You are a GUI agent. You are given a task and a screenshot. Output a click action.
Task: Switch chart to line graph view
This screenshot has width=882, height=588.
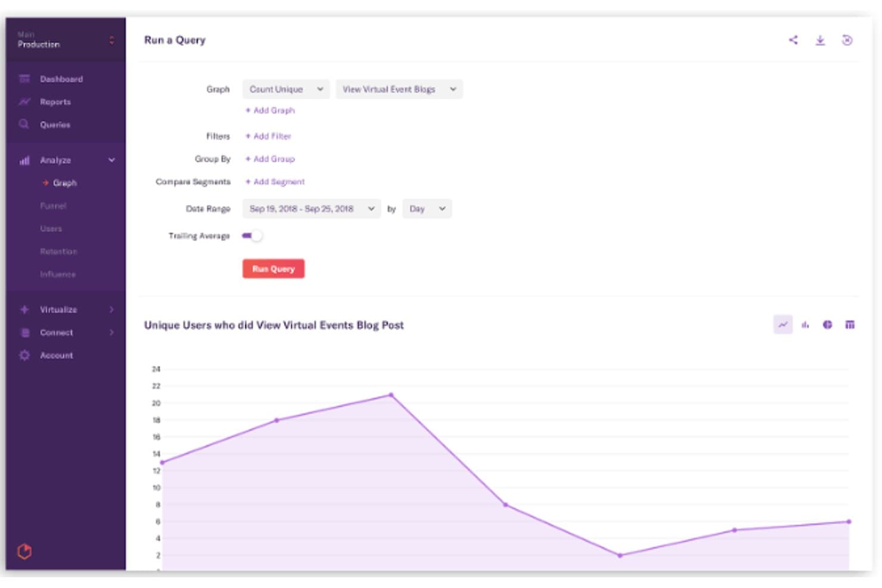(782, 325)
